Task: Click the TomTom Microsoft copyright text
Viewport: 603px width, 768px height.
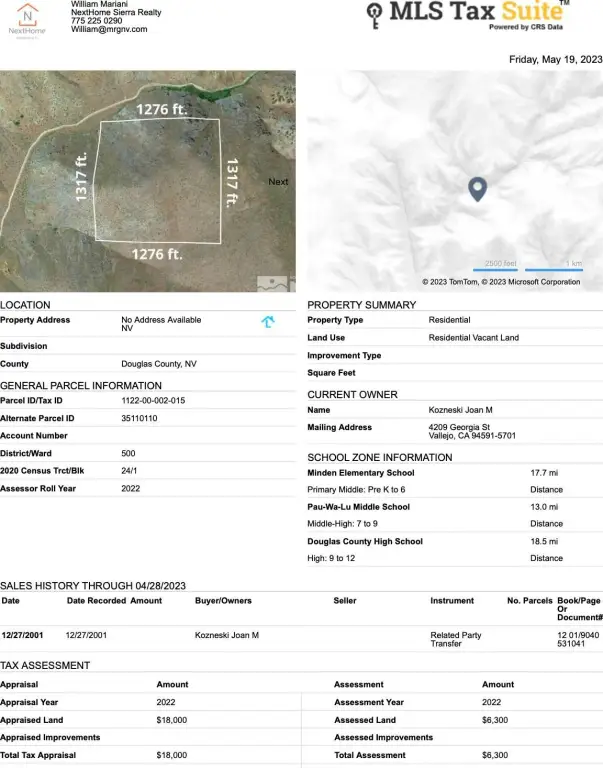Action: (x=500, y=282)
